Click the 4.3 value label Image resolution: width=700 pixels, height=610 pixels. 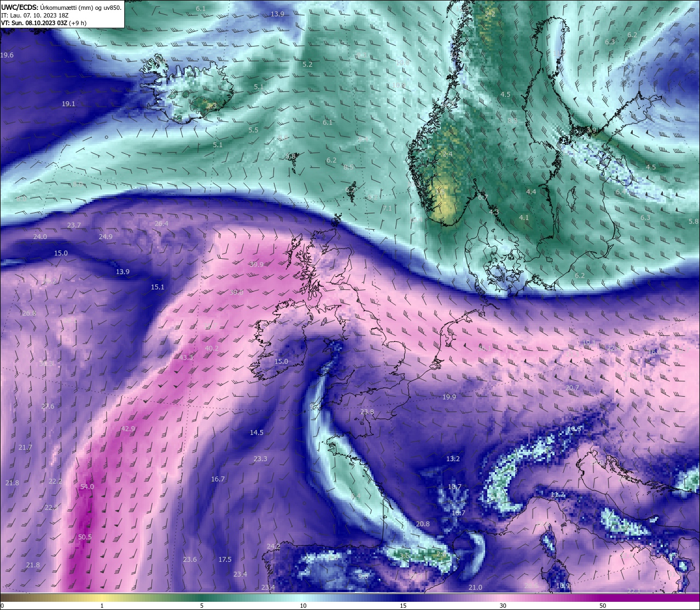[494, 212]
